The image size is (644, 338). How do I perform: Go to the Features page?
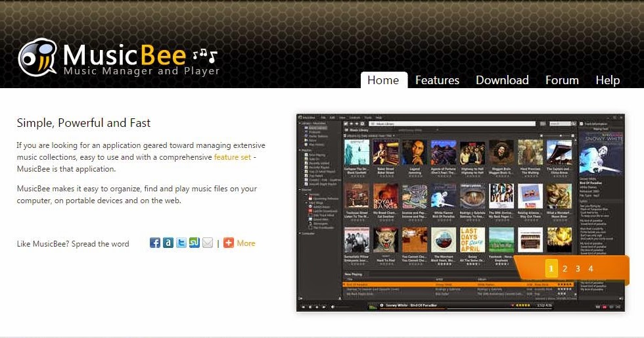[437, 80]
